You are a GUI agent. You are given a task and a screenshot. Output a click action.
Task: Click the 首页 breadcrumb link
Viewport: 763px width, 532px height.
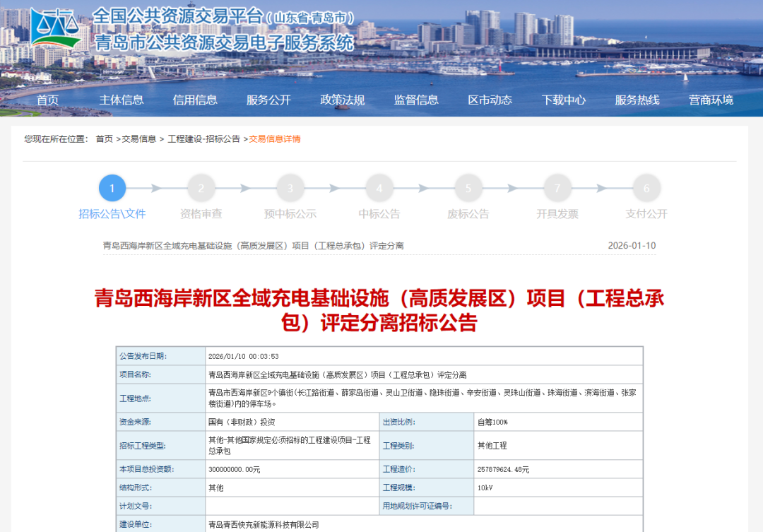click(104, 139)
